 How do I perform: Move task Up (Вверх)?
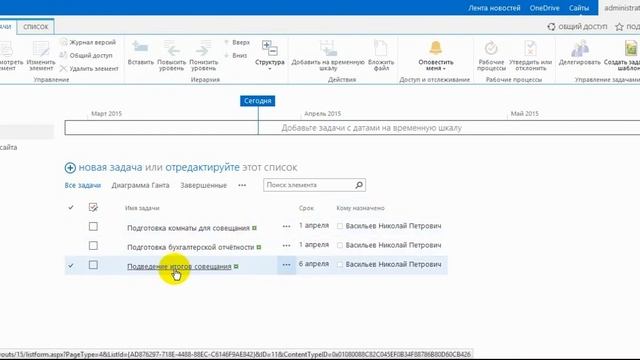(237, 42)
